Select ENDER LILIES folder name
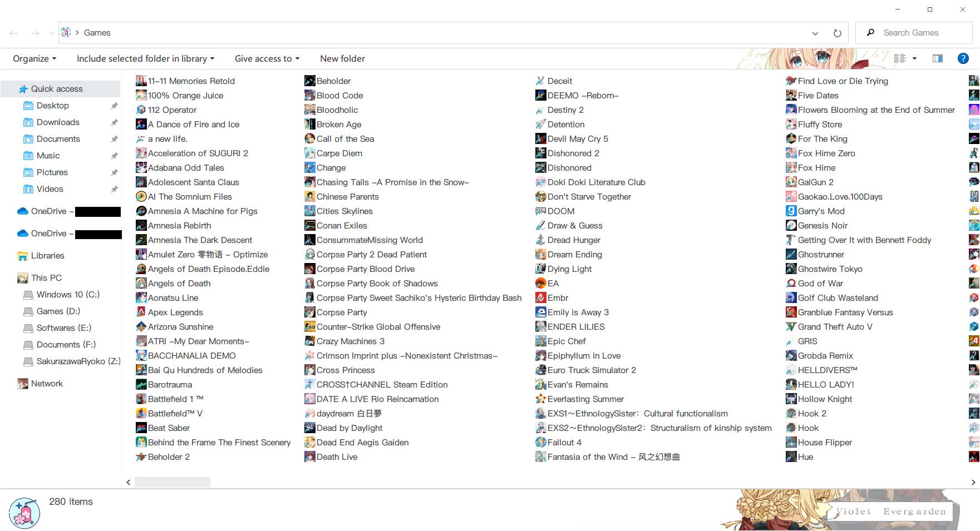This screenshot has width=980, height=531. (x=576, y=327)
